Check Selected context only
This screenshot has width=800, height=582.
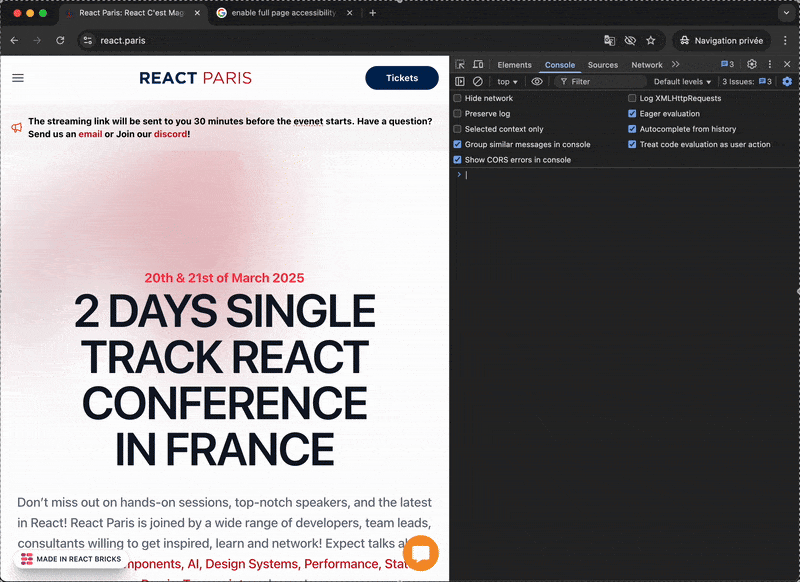pos(457,129)
